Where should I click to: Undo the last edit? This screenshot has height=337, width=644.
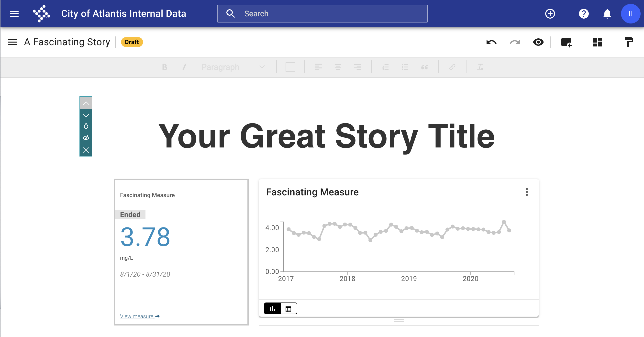pyautogui.click(x=491, y=42)
